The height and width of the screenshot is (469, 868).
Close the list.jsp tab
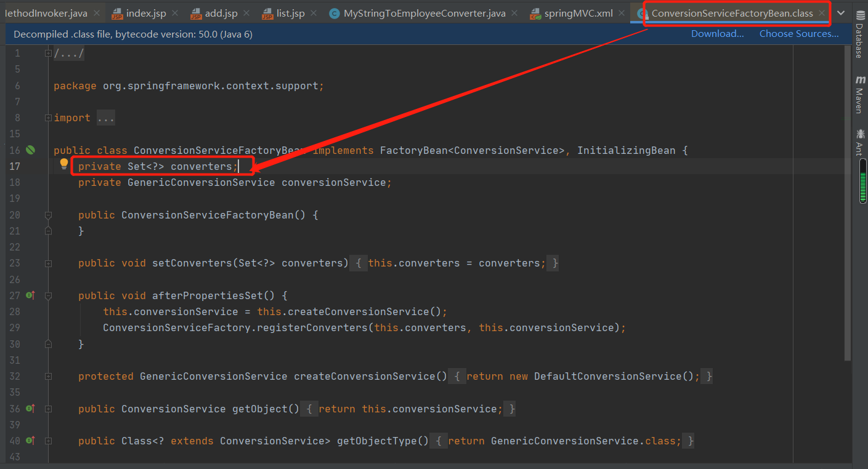click(313, 13)
